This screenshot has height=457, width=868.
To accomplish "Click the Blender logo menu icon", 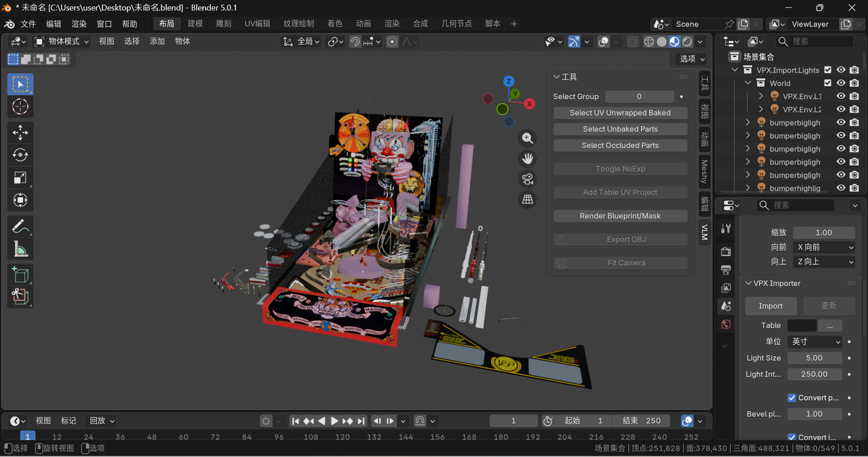I will click(9, 24).
